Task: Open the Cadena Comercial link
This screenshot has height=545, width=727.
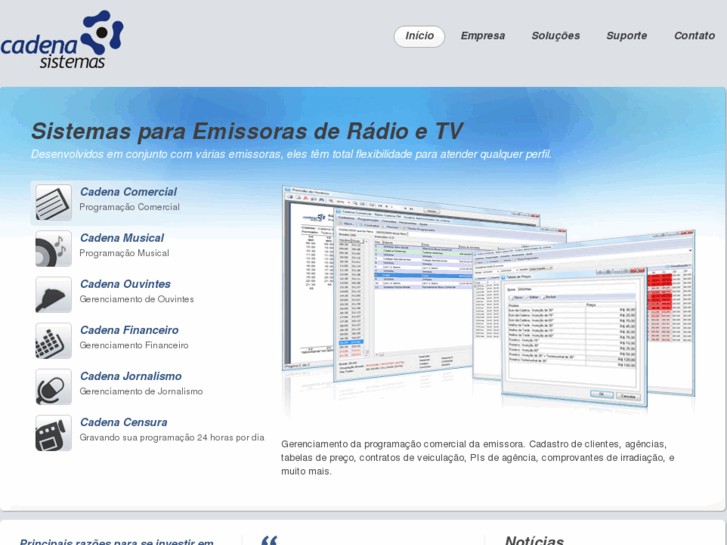Action: pos(128,192)
